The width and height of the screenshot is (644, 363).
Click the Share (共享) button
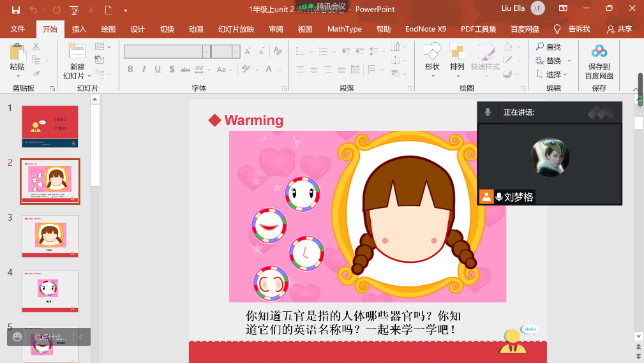tap(619, 29)
